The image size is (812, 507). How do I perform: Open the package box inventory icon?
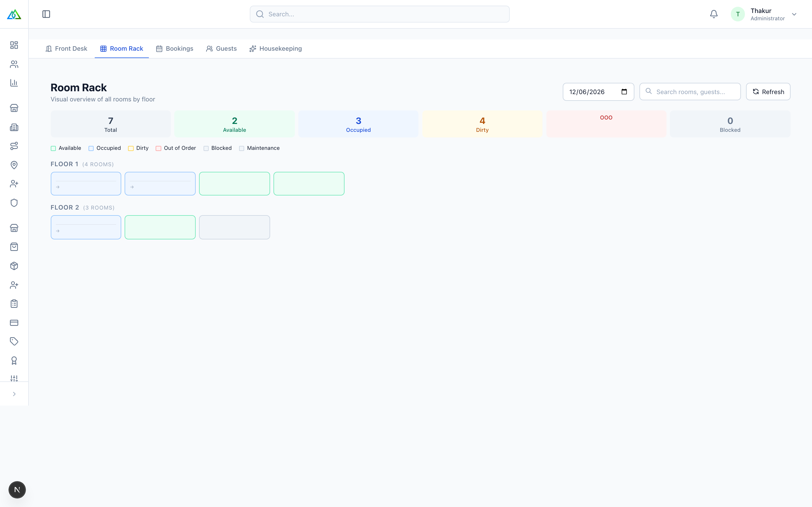pyautogui.click(x=14, y=266)
